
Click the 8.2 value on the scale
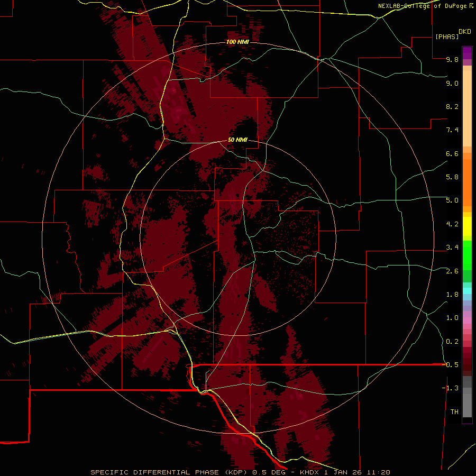(452, 106)
